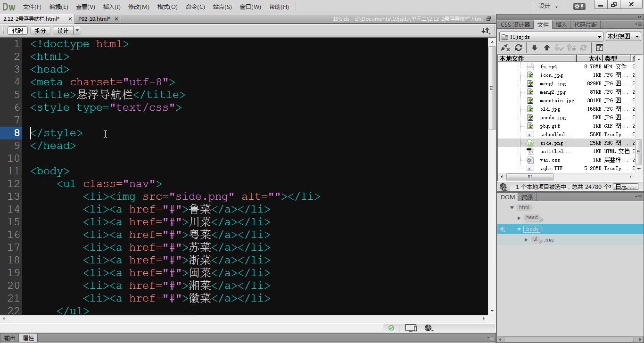Click the file activity icon in the Files status bar
This screenshot has height=343, width=644.
[504, 187]
